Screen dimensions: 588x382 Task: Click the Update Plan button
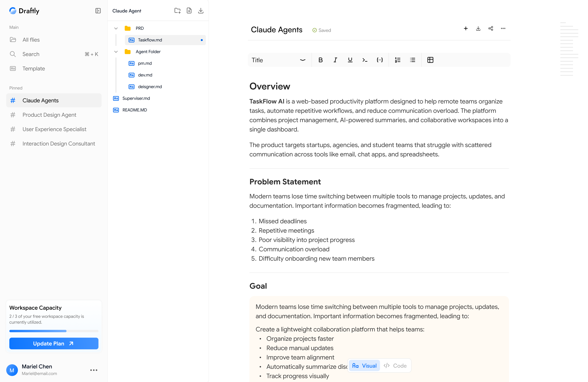[x=54, y=343]
